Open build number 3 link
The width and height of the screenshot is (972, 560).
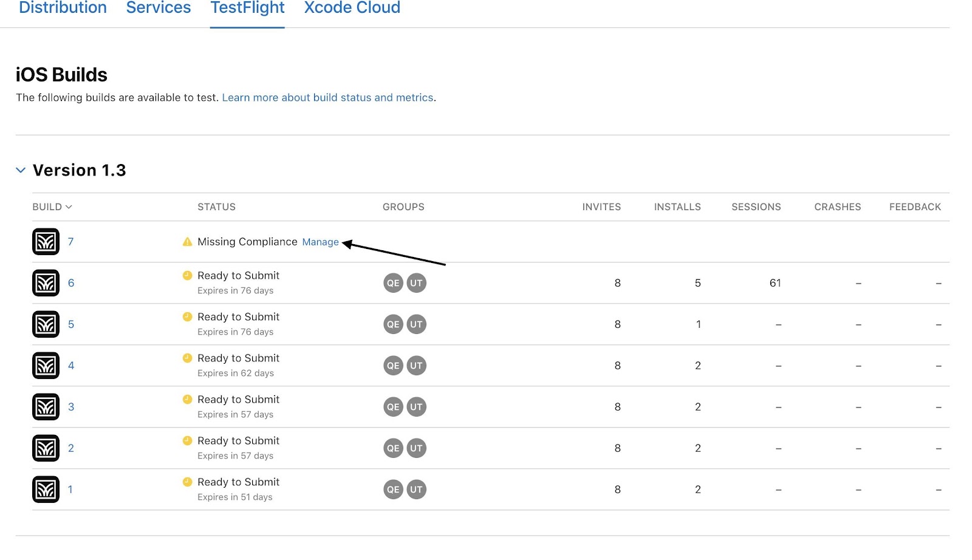point(71,407)
